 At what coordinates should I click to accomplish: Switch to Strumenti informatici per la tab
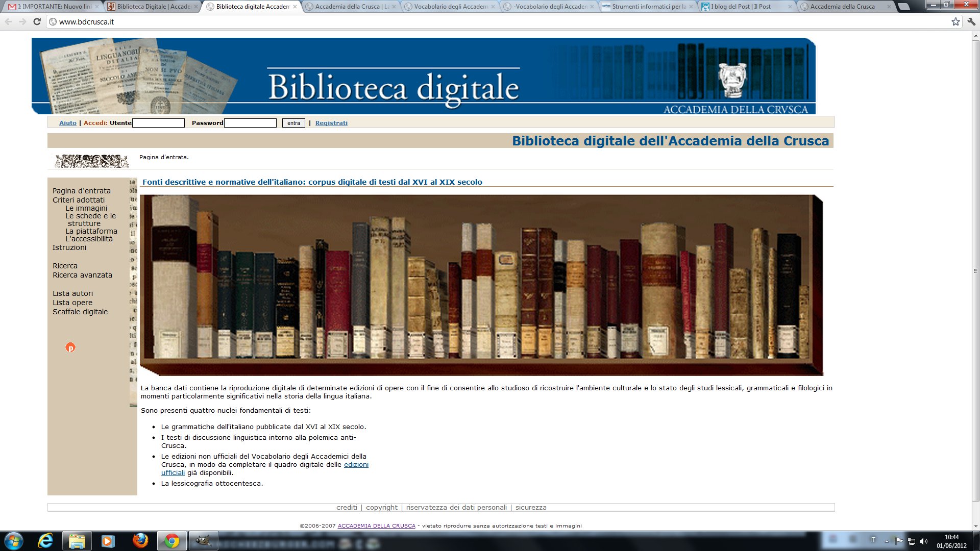point(648,7)
